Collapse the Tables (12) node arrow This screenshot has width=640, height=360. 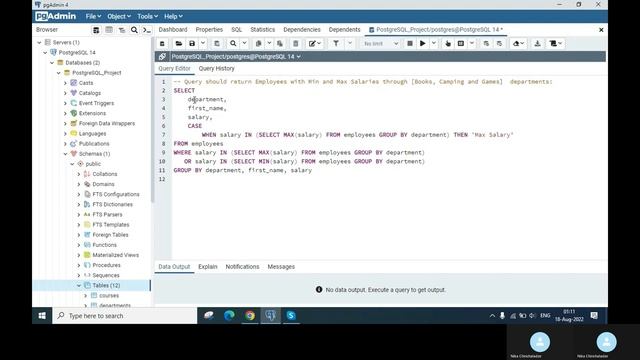coord(79,285)
